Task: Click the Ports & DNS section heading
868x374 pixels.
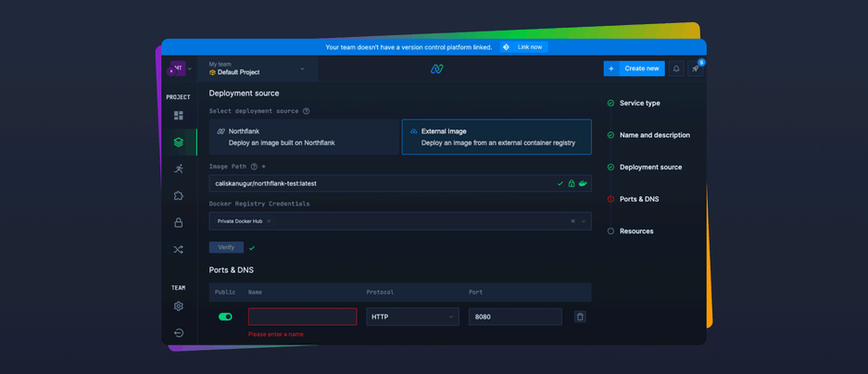Action: [232, 270]
